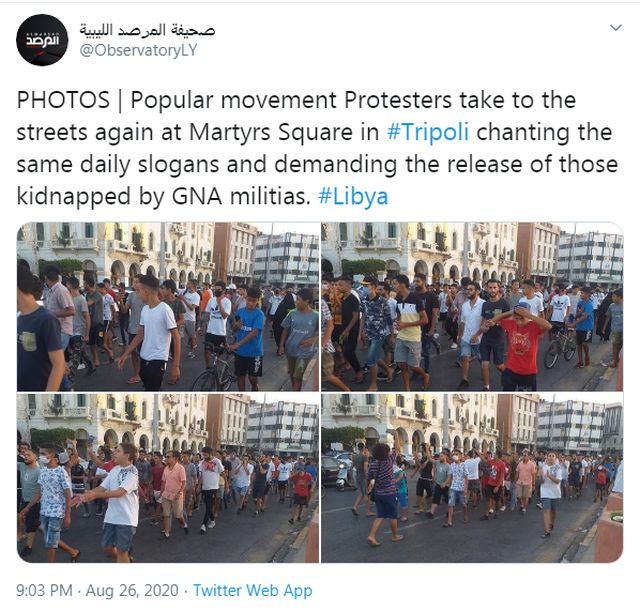The image size is (640, 611).
Task: Open the bottom-left protest photo
Action: [168, 478]
